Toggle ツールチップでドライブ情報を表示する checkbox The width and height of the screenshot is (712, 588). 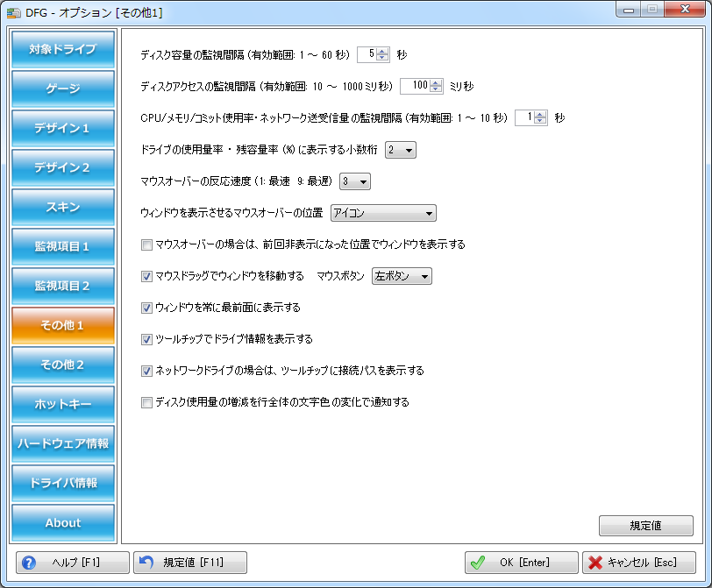click(x=146, y=339)
